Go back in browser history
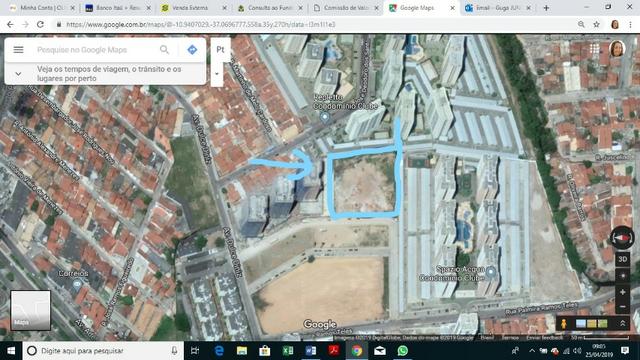 tap(10, 24)
